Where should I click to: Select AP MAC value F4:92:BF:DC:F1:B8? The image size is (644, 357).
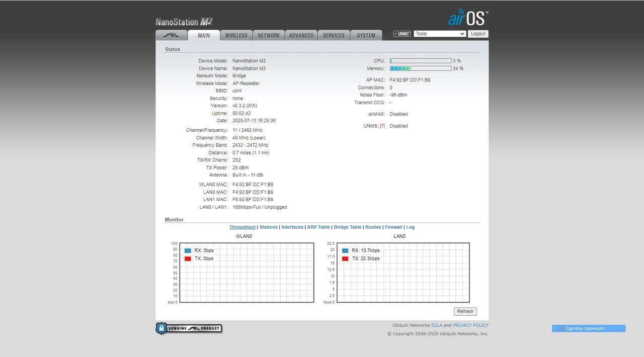(410, 80)
